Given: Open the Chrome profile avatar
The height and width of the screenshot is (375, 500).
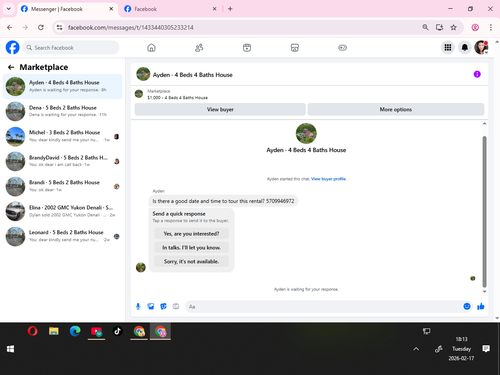Looking at the screenshot, I should pos(475,27).
